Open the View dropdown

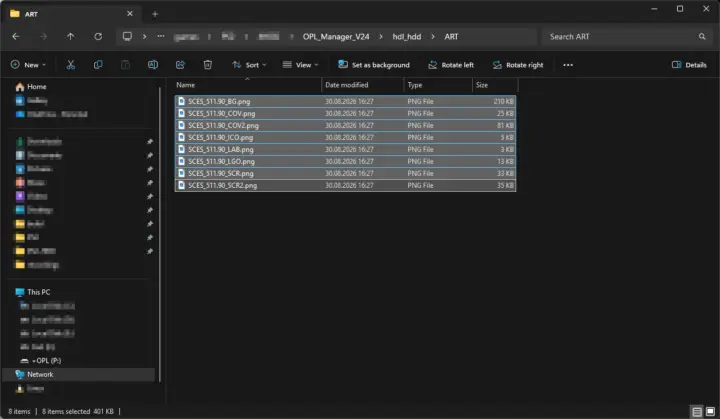[300, 65]
